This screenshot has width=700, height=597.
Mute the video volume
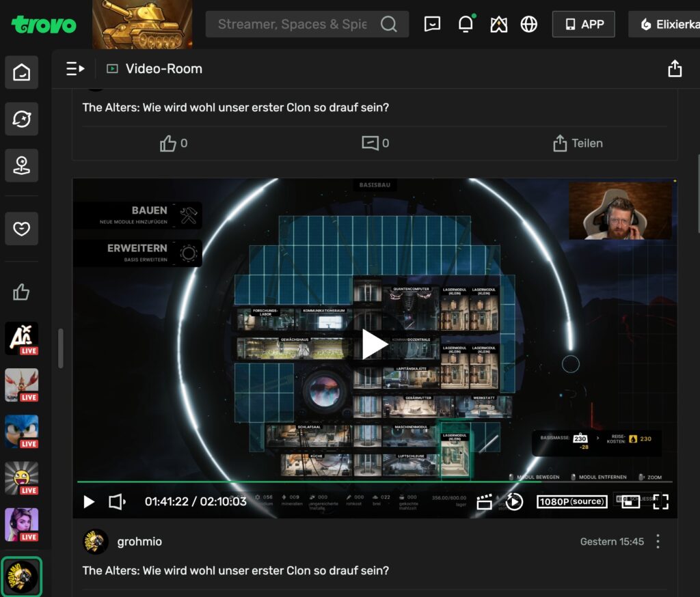pos(117,502)
